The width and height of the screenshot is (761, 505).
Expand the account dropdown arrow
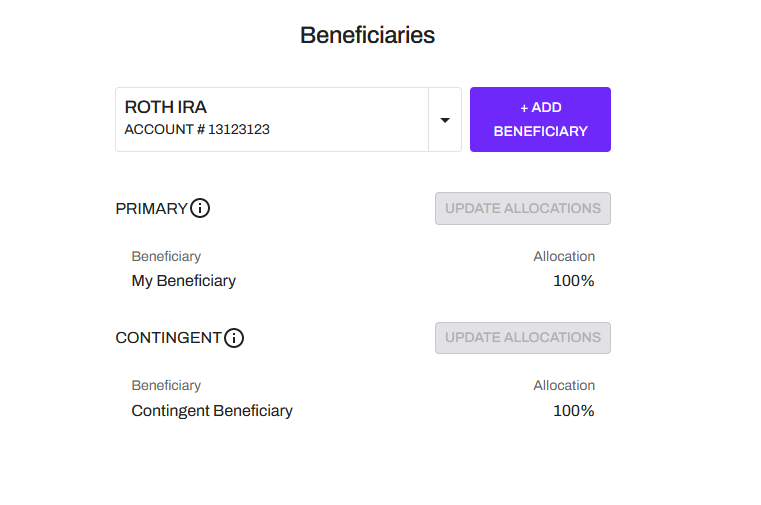click(445, 120)
